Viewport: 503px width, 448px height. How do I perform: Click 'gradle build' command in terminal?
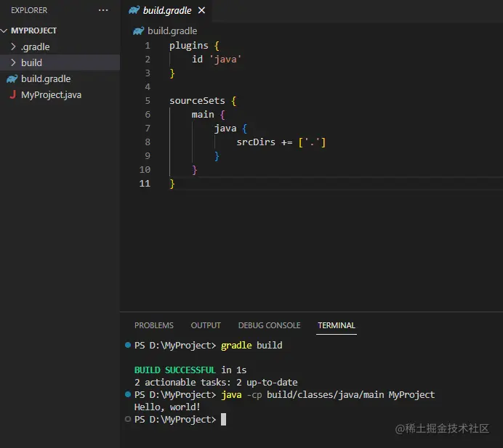coord(251,345)
